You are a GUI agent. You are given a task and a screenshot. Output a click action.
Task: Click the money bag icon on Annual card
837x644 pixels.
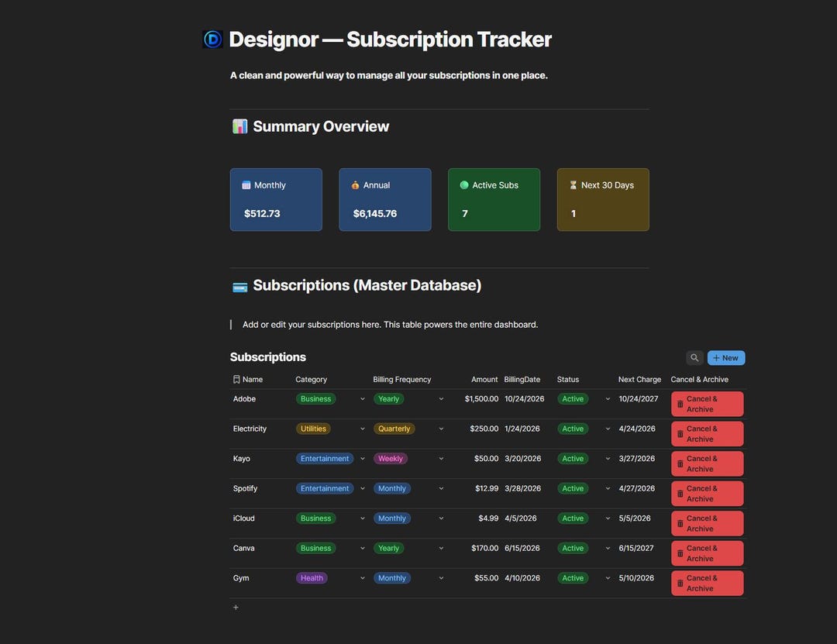pyautogui.click(x=355, y=185)
